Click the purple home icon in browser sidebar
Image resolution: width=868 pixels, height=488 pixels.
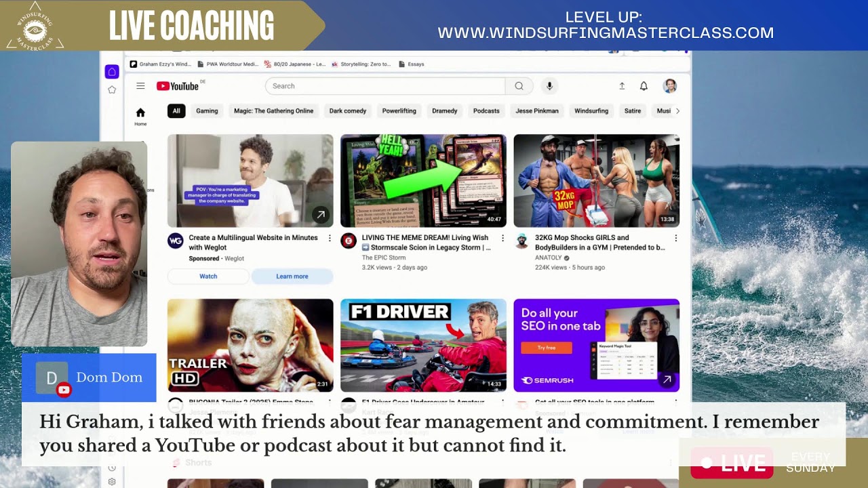[112, 72]
